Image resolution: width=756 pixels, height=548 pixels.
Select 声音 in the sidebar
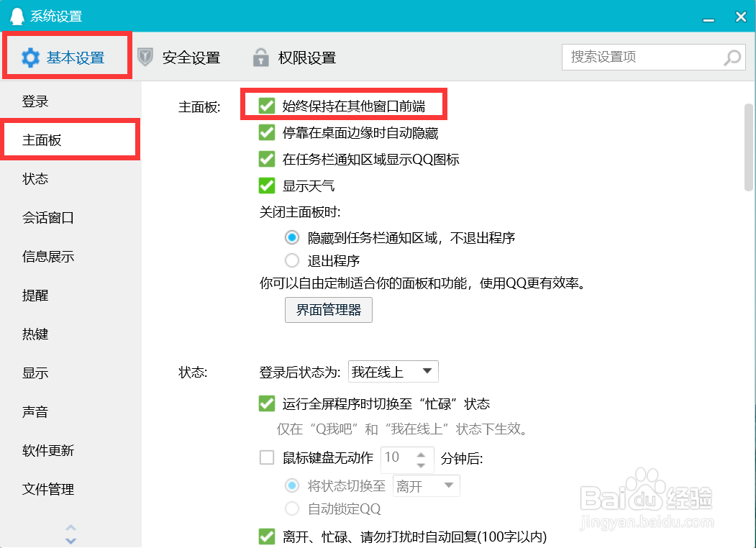click(71, 411)
